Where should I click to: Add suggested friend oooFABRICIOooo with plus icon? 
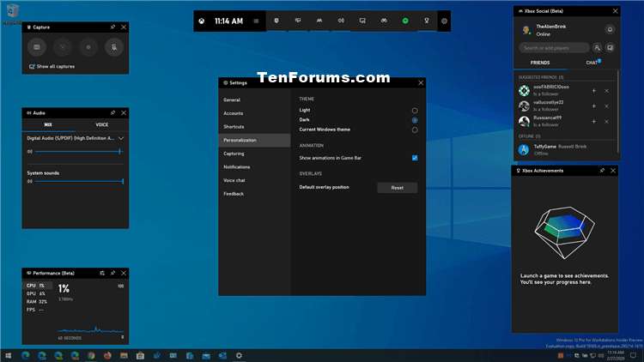click(594, 91)
